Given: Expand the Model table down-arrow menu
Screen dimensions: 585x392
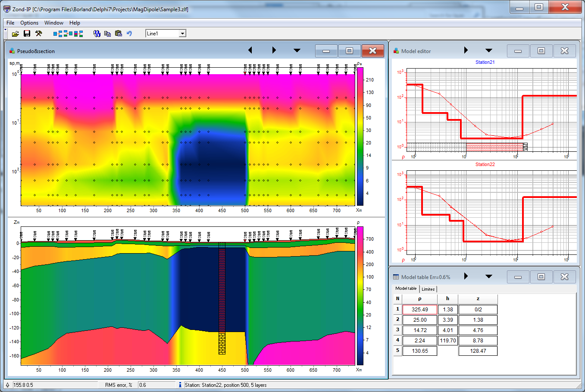Looking at the screenshot, I should (488, 276).
